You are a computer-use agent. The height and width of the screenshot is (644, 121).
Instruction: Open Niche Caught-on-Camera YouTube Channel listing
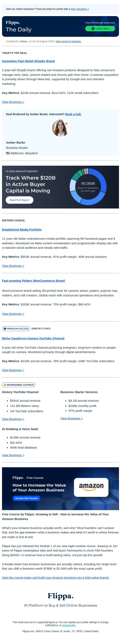tap(33, 339)
